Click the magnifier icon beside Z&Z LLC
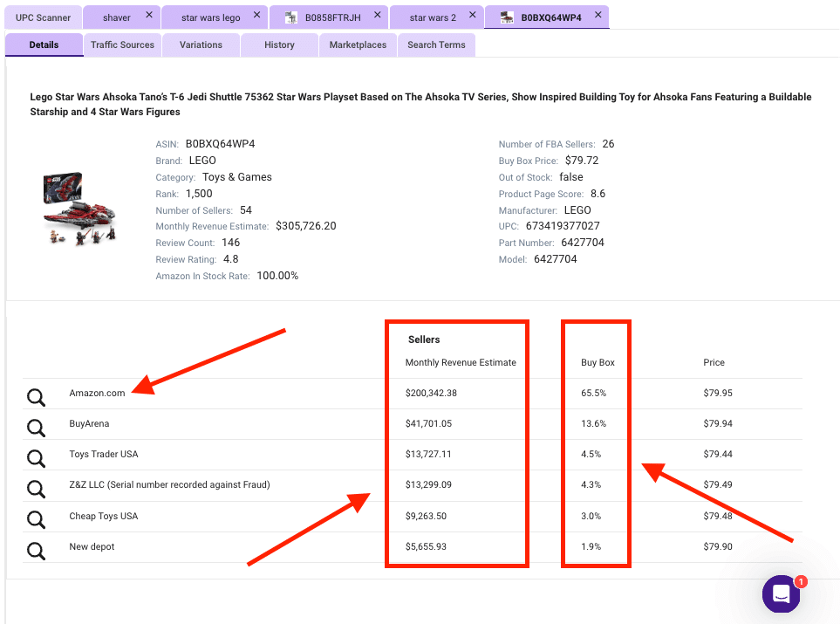Screen dimensions: 840x624 point(36,489)
